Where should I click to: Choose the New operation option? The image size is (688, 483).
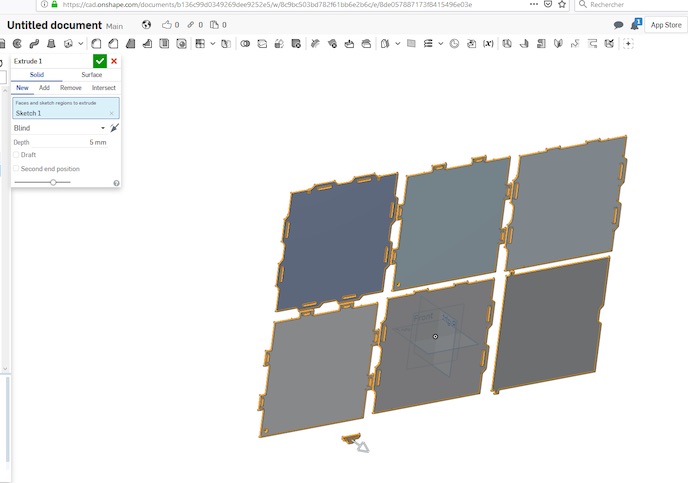[x=22, y=88]
